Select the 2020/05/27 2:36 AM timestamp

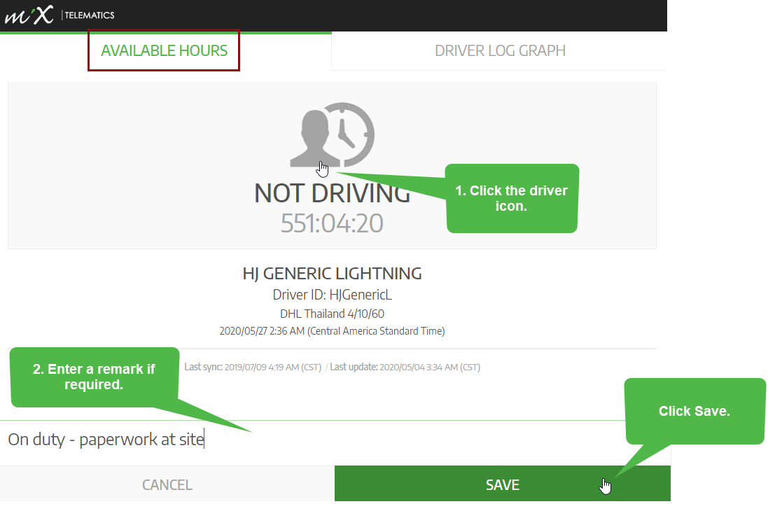[332, 331]
